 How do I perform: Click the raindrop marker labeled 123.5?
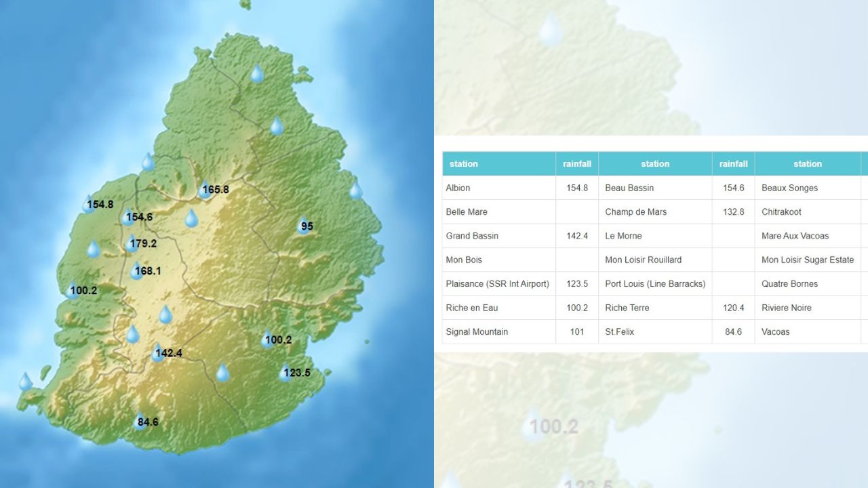point(286,372)
